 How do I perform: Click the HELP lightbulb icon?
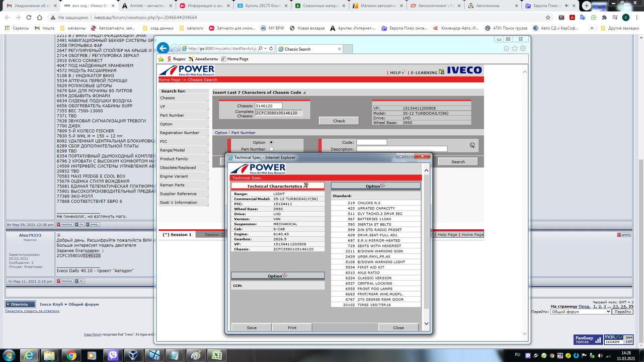tap(404, 72)
